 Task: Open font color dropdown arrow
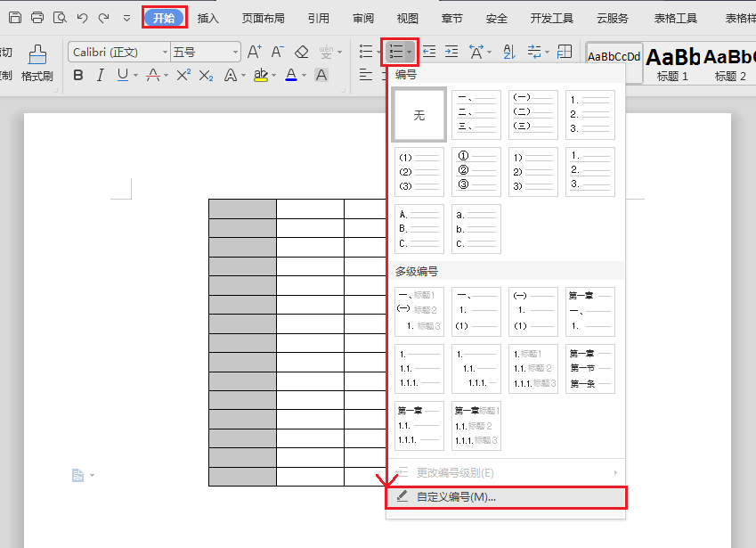tap(305, 76)
